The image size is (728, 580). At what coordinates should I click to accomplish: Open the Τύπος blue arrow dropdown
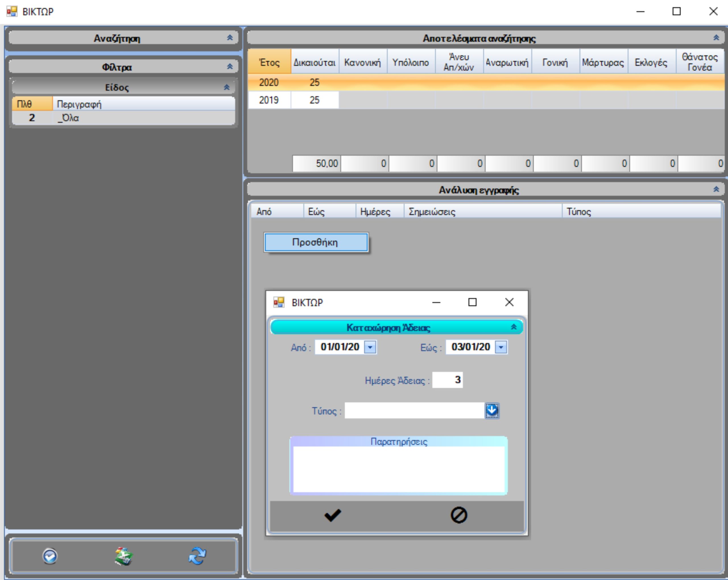492,411
